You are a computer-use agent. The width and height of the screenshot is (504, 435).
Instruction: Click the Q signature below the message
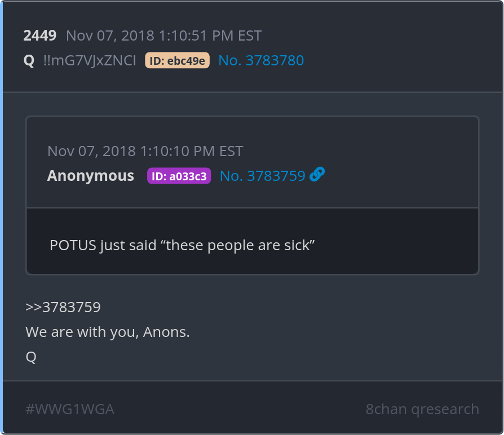[31, 357]
